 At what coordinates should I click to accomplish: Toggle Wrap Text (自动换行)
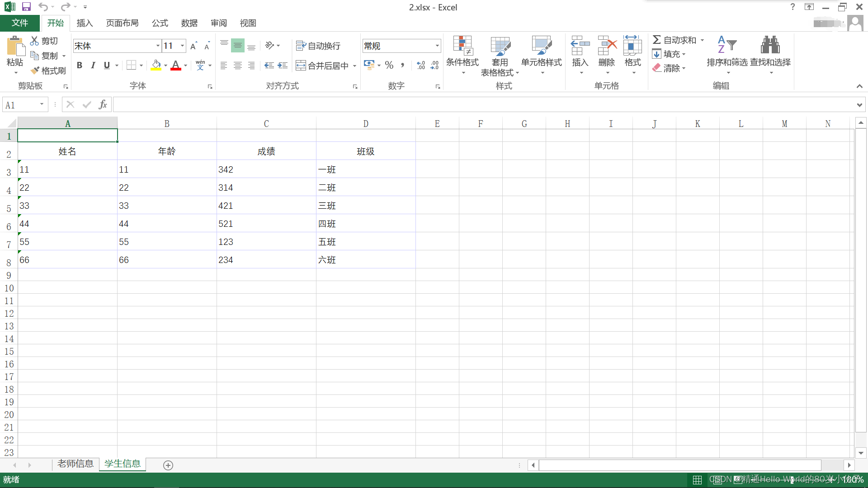coord(318,46)
